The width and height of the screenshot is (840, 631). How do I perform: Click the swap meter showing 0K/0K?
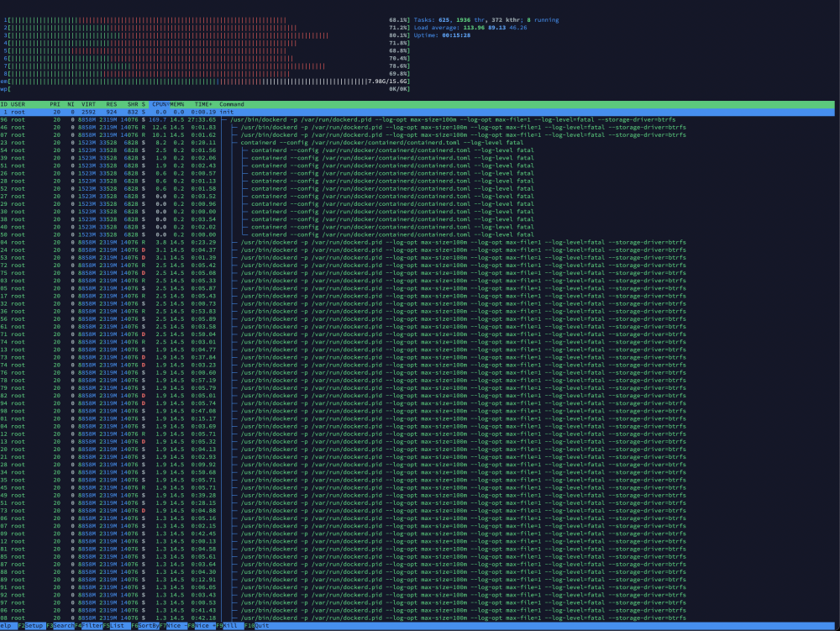(x=205, y=89)
